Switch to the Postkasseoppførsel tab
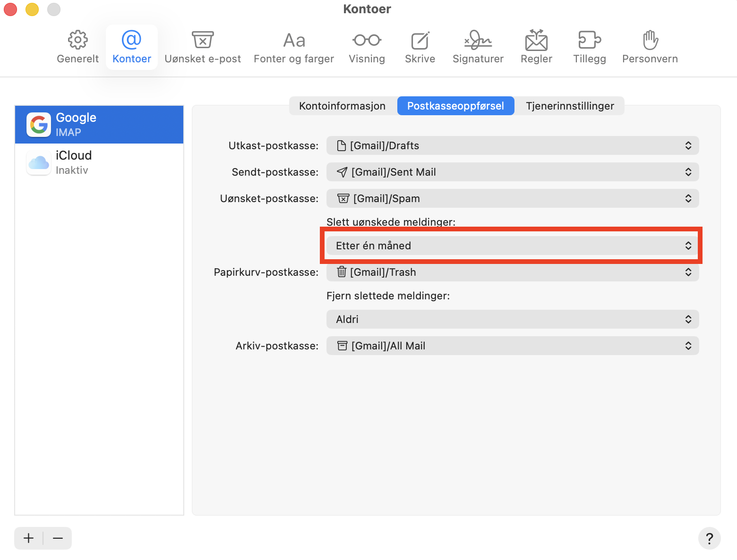The image size is (737, 560). [456, 106]
